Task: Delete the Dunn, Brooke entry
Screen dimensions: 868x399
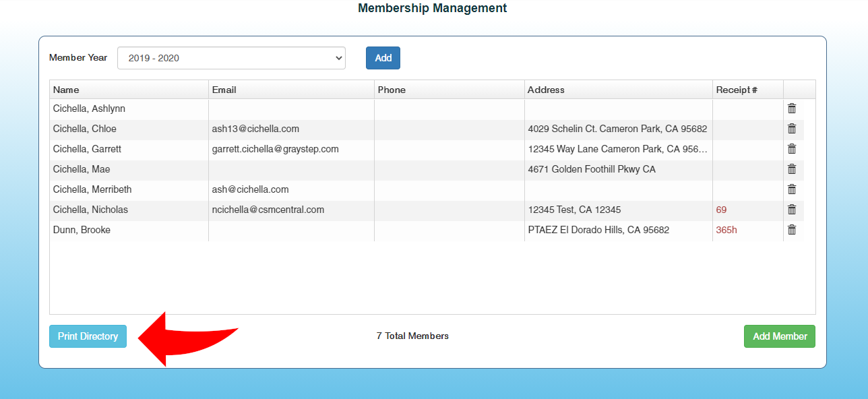Action: pyautogui.click(x=792, y=230)
